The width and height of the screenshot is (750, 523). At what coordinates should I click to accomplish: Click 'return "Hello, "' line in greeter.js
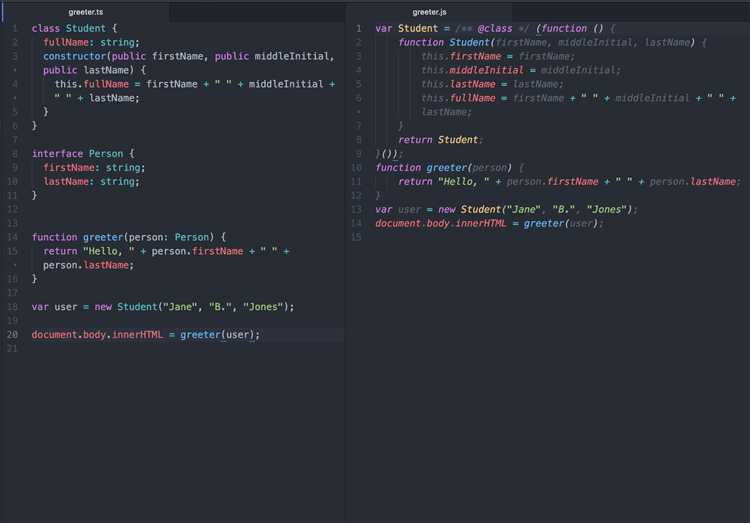pyautogui.click(x=569, y=181)
